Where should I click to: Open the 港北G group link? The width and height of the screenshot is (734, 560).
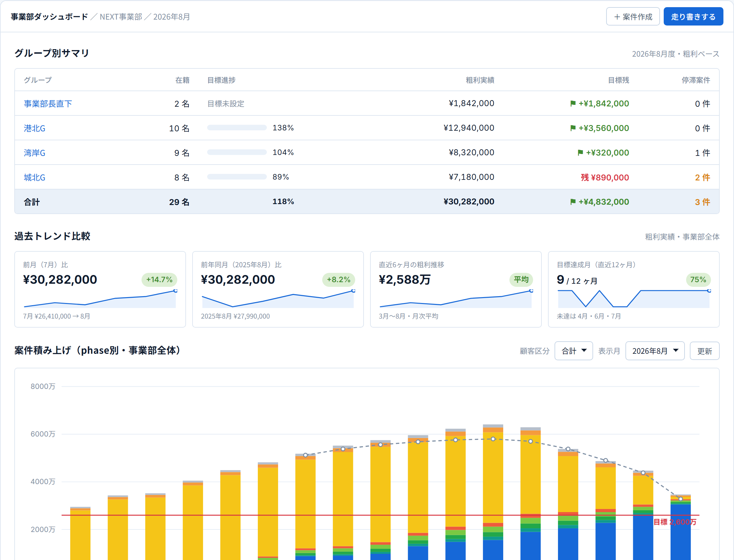coord(35,128)
